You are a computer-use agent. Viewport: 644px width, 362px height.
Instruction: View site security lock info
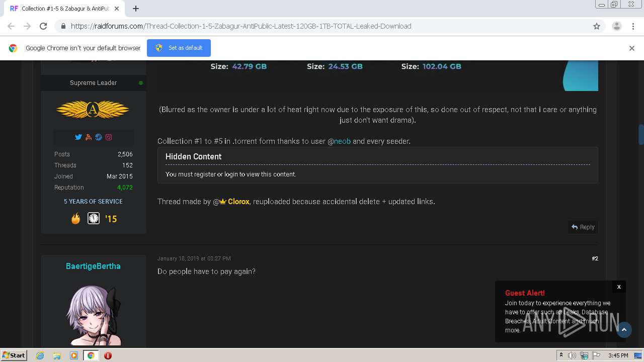coord(63,26)
